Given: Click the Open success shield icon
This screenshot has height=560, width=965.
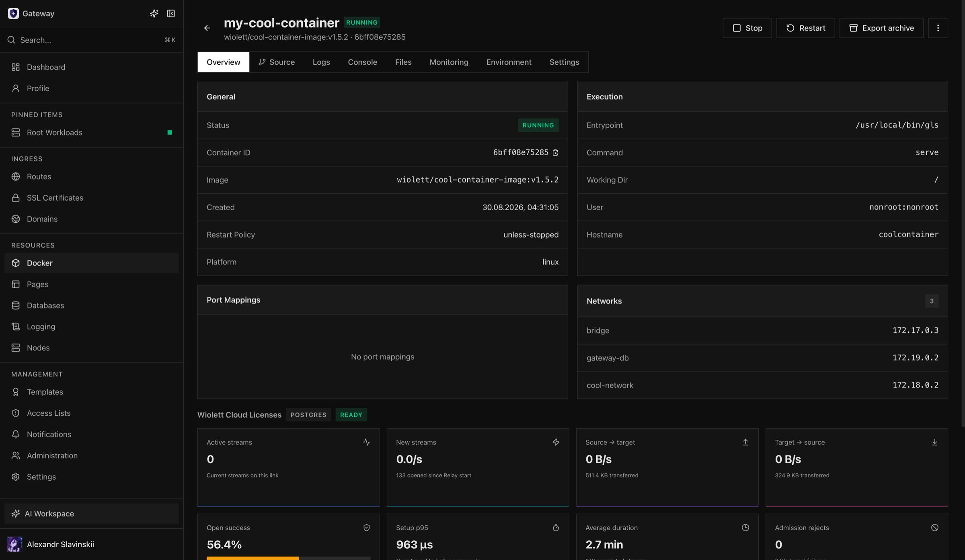Looking at the screenshot, I should [366, 527].
